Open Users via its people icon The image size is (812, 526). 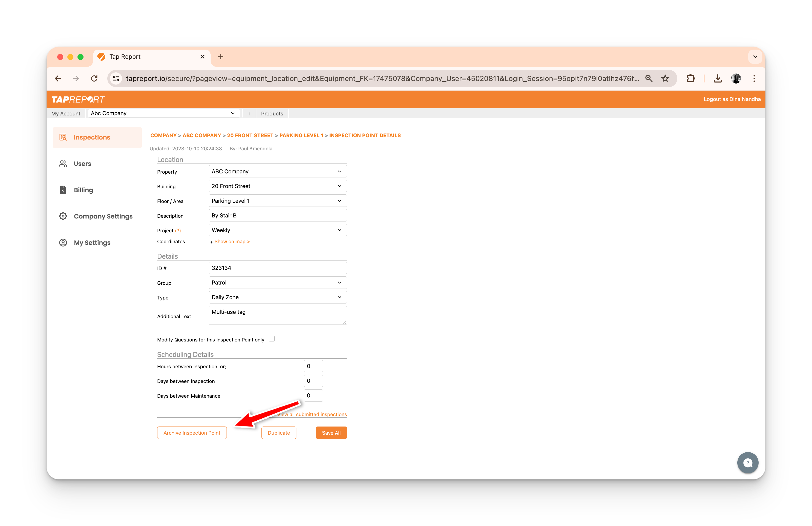[x=63, y=164]
